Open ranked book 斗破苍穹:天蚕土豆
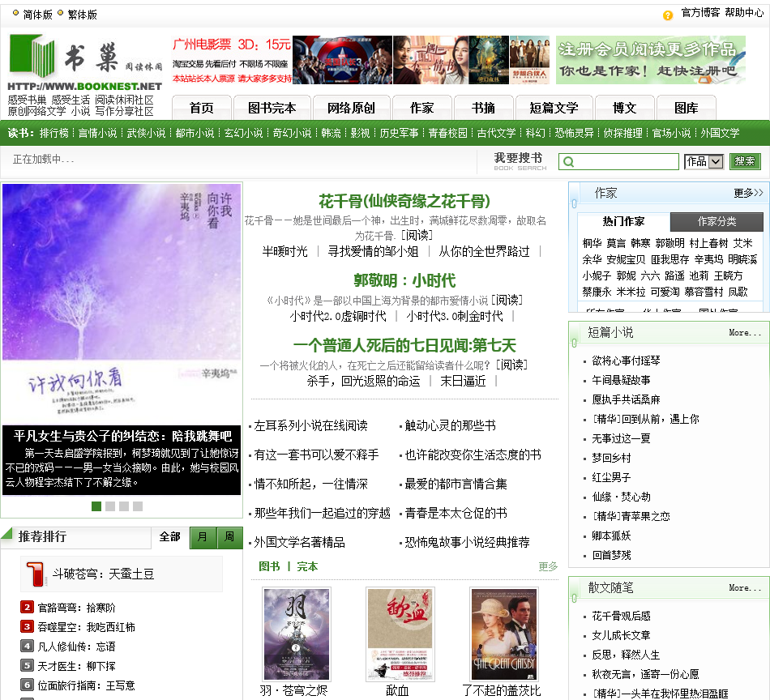The width and height of the screenshot is (770, 700). (x=103, y=574)
